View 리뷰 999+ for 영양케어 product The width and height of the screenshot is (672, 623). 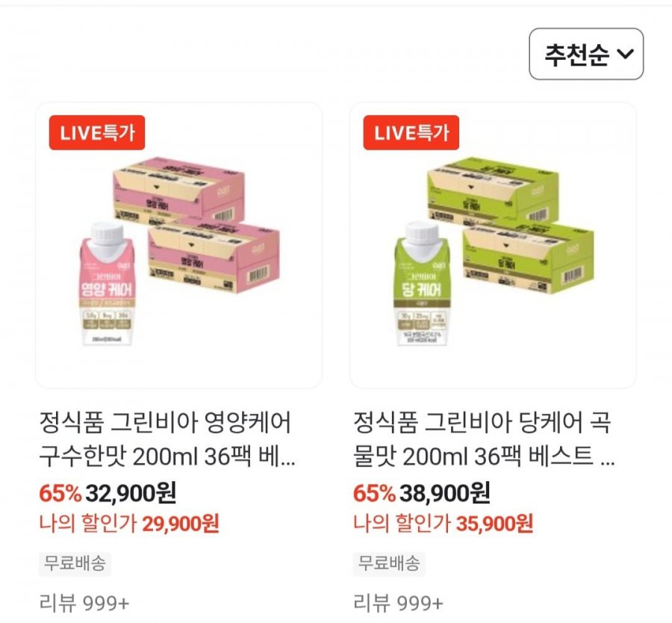click(84, 604)
